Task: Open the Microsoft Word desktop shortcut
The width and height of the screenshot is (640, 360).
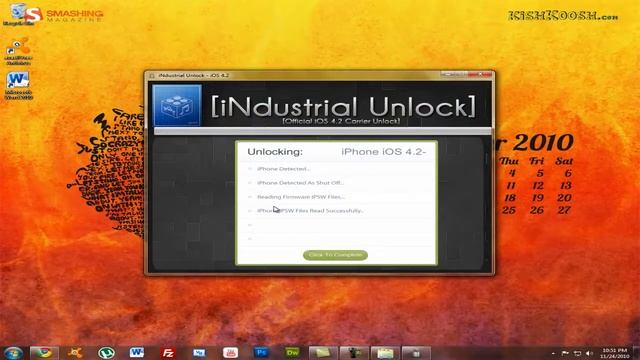Action: tap(18, 86)
